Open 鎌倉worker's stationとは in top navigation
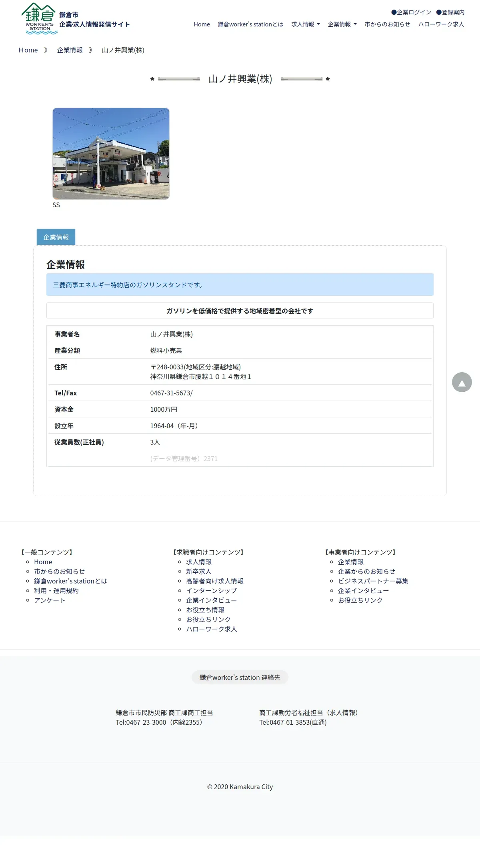 [250, 24]
